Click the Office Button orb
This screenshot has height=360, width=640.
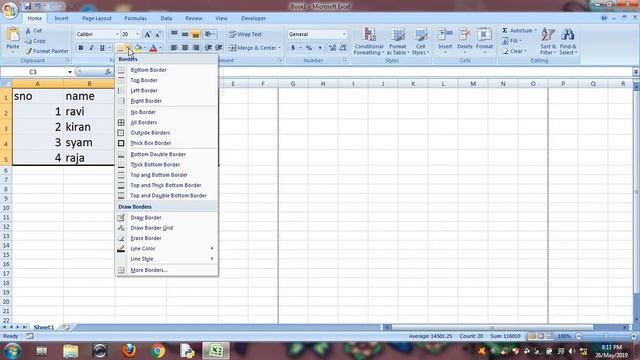click(10, 10)
